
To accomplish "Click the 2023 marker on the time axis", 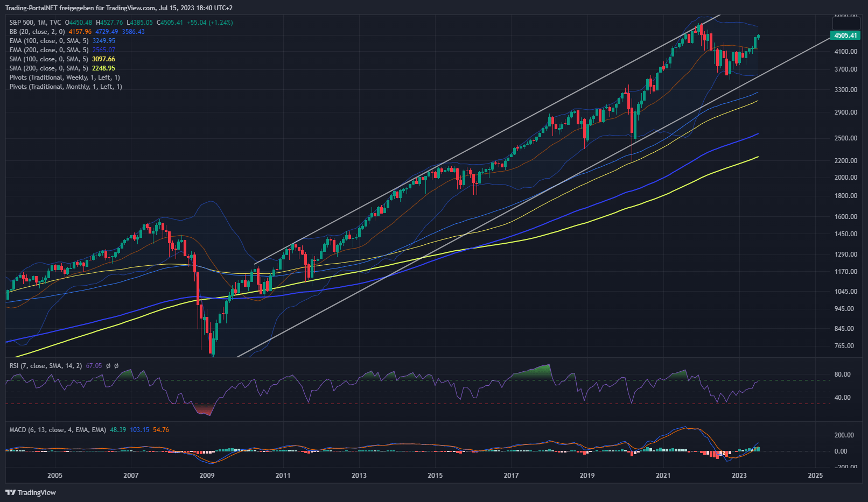I will tap(739, 475).
